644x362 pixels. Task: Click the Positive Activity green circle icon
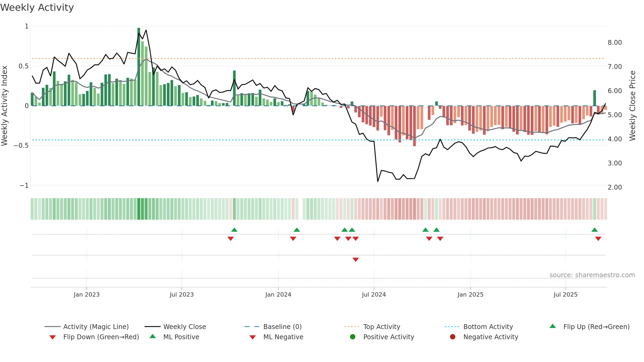pos(353,337)
